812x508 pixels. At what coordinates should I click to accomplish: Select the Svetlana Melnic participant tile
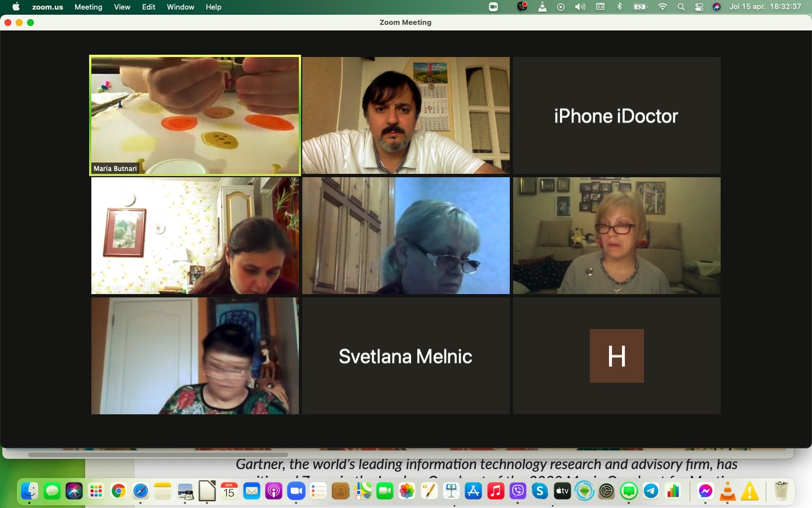405,356
